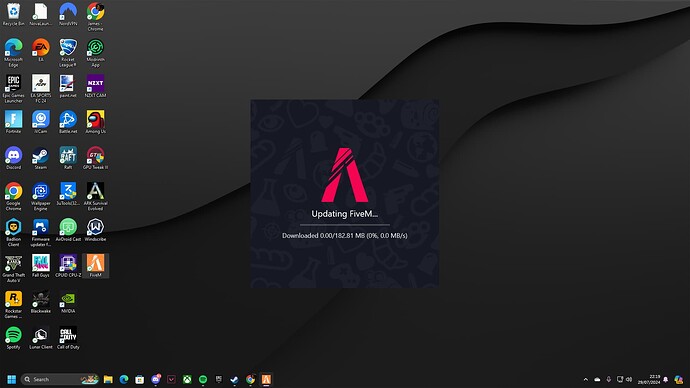Image resolution: width=690 pixels, height=388 pixels.
Task: Open Xbox app from the taskbar
Action: pos(187,379)
